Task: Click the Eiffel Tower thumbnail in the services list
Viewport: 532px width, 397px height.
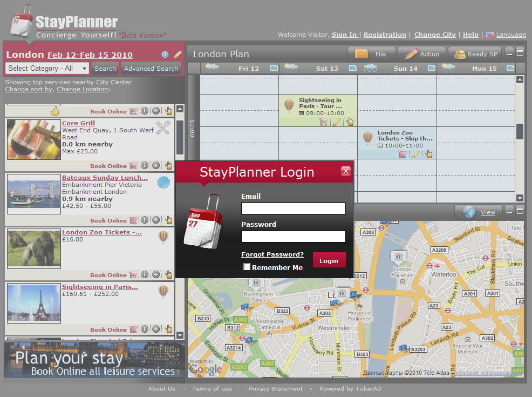Action: [34, 303]
